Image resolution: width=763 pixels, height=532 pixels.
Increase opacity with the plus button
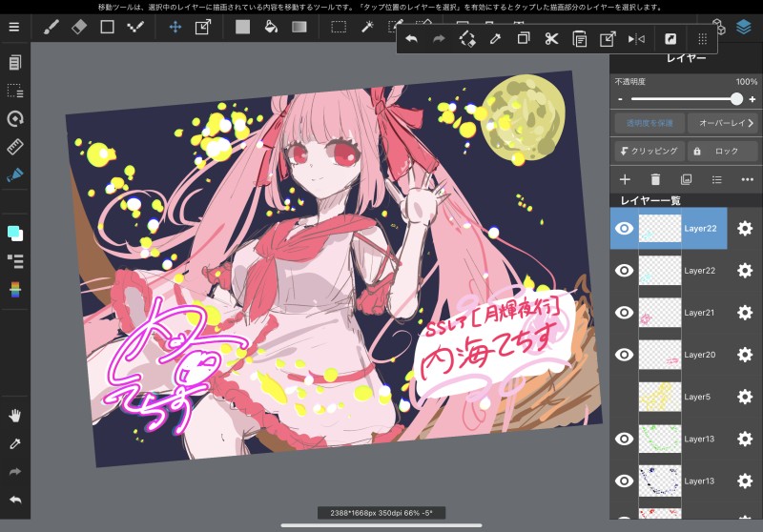pyautogui.click(x=753, y=99)
